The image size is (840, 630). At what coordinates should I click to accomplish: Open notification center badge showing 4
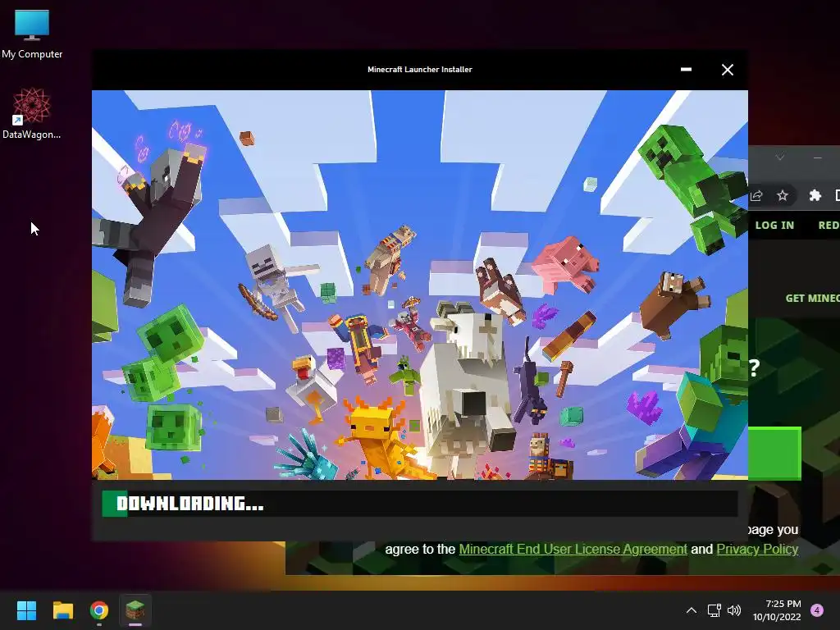pyautogui.click(x=817, y=610)
